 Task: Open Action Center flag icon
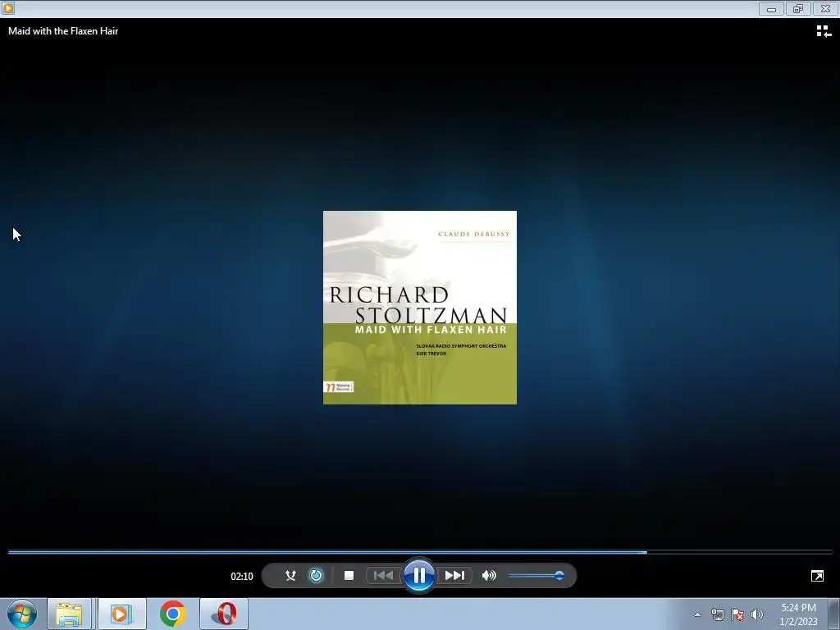737,614
